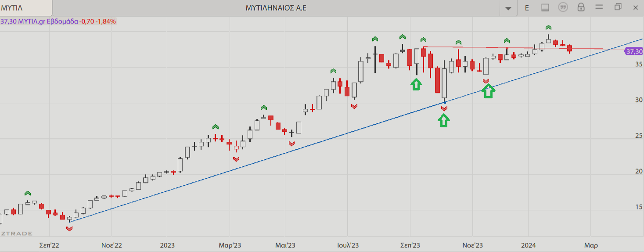This screenshot has width=644, height=252.
Task: Restore the chart window with overlapping squares icon
Action: click(618, 7)
